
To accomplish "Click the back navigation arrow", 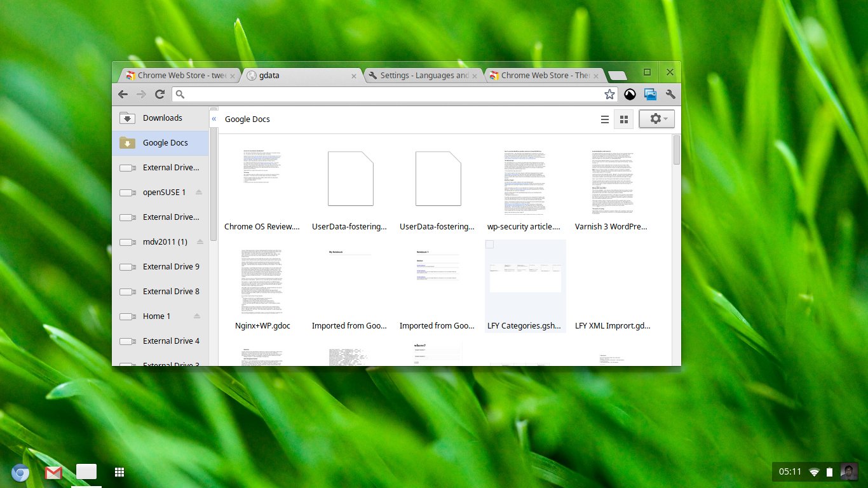I will [x=123, y=94].
